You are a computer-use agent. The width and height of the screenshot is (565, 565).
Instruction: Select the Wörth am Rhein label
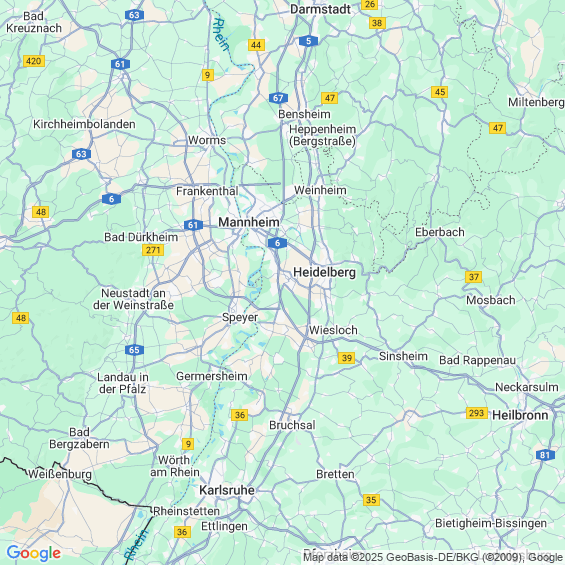tap(175, 466)
